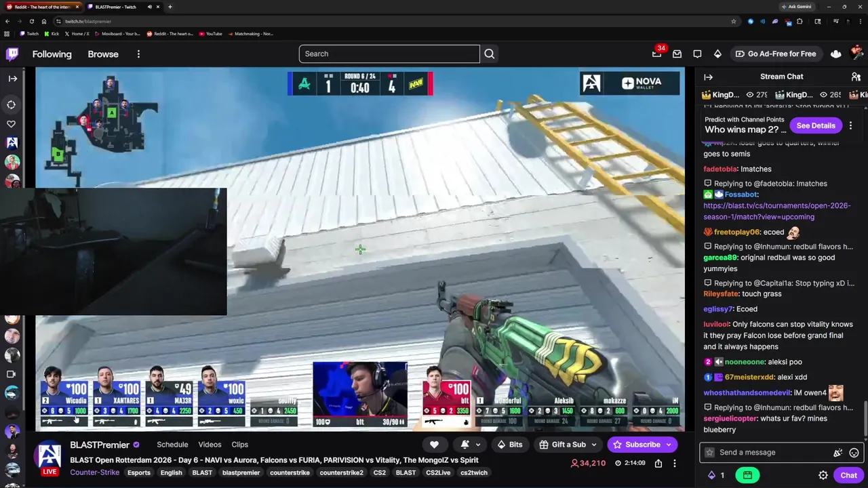This screenshot has width=868, height=488.
Task: Open the crown Prime loot icon
Action: click(x=835, y=54)
